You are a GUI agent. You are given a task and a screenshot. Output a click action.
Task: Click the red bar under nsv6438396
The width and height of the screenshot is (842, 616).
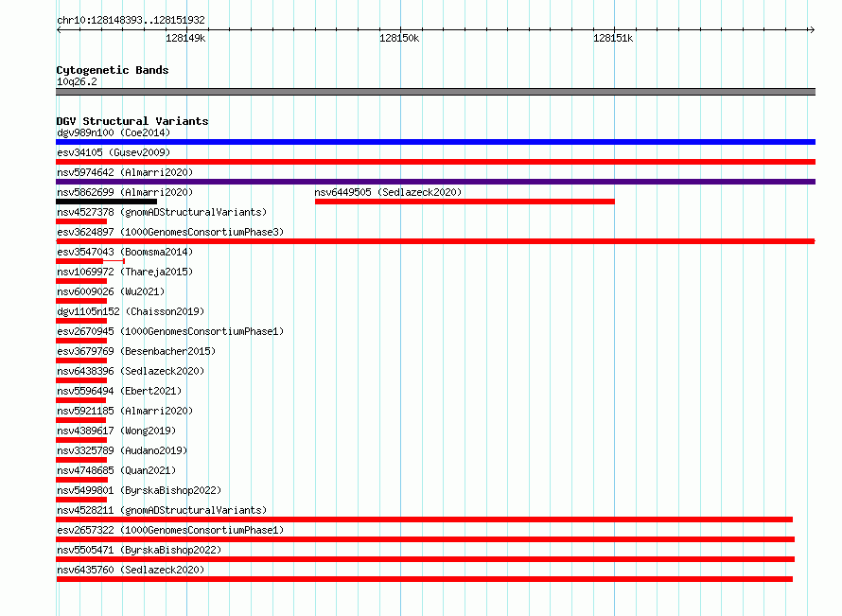(81, 380)
